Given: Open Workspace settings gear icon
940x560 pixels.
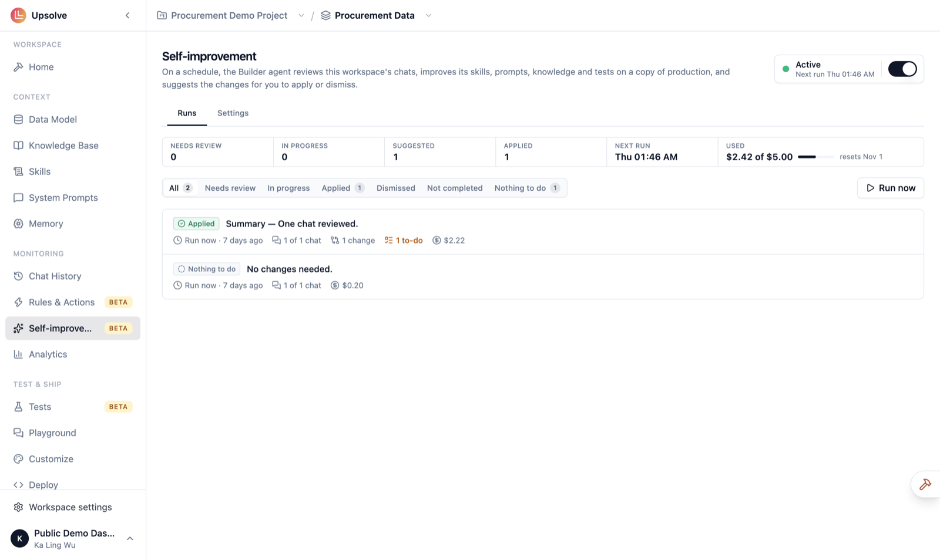Looking at the screenshot, I should coord(18,507).
